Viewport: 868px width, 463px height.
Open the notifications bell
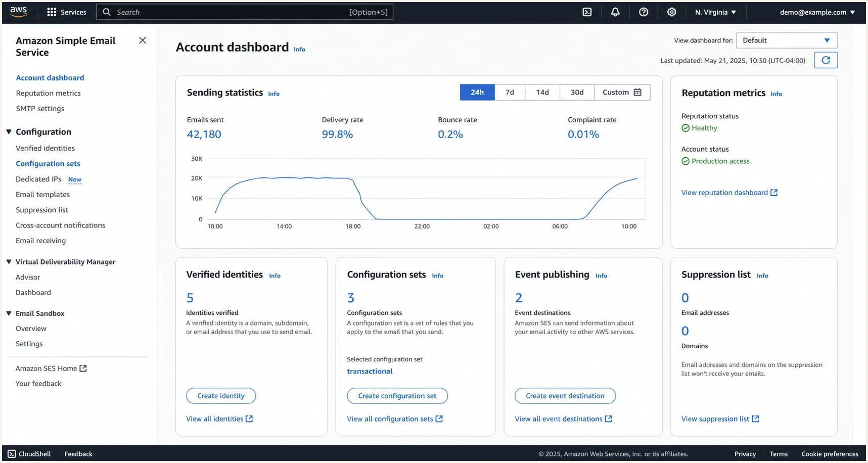[x=615, y=12]
